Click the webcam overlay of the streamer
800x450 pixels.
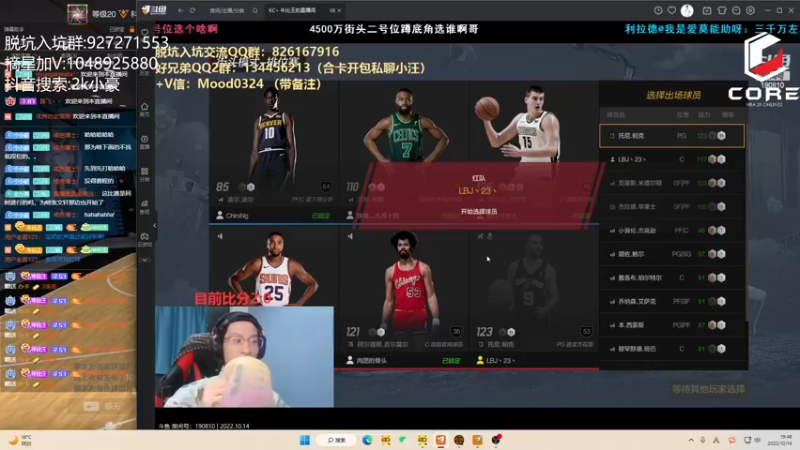tap(244, 357)
